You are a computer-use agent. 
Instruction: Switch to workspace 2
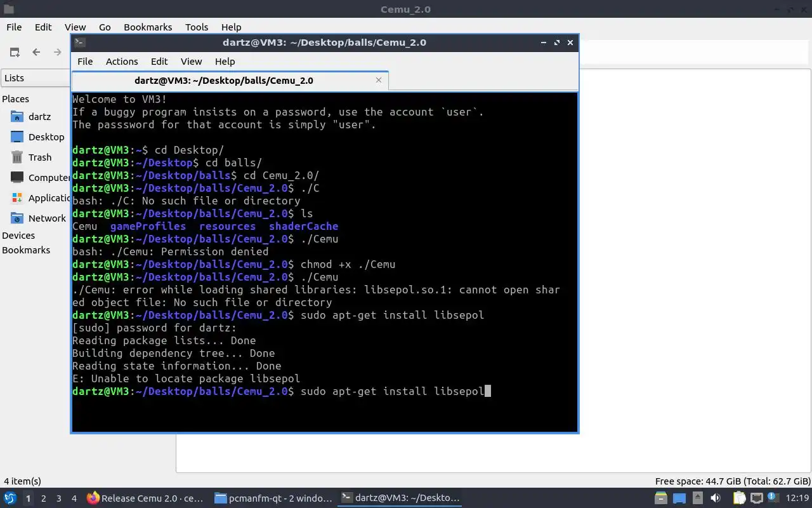(x=43, y=498)
